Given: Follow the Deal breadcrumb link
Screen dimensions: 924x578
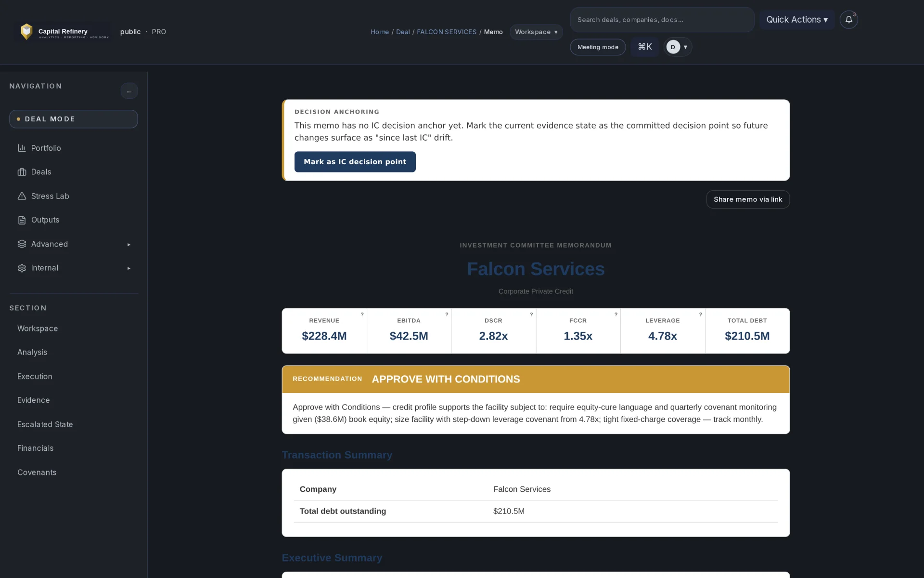Looking at the screenshot, I should (403, 32).
